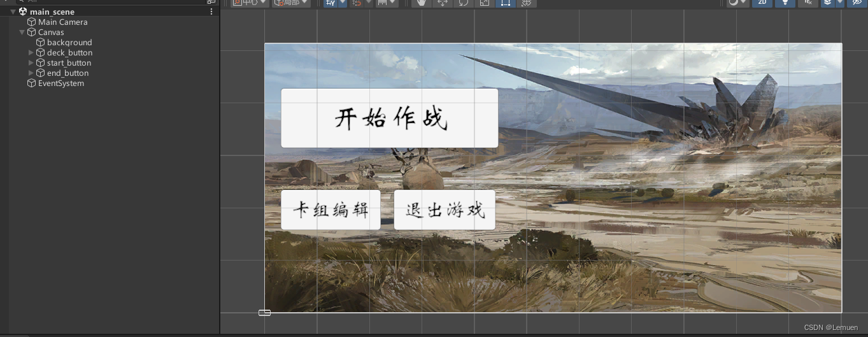Click the 开始作战 button in scene

pos(390,118)
